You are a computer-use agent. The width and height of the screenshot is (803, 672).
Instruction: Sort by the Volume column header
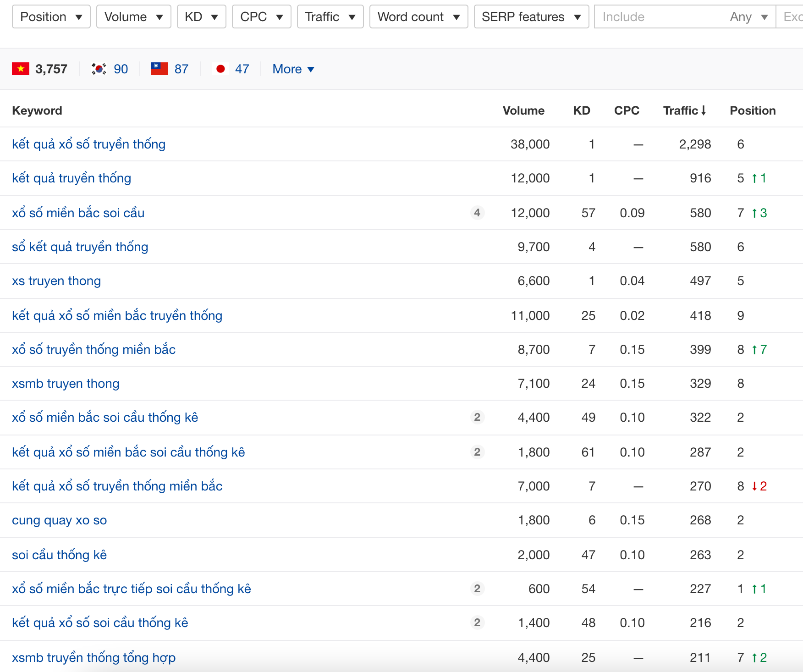pyautogui.click(x=523, y=110)
